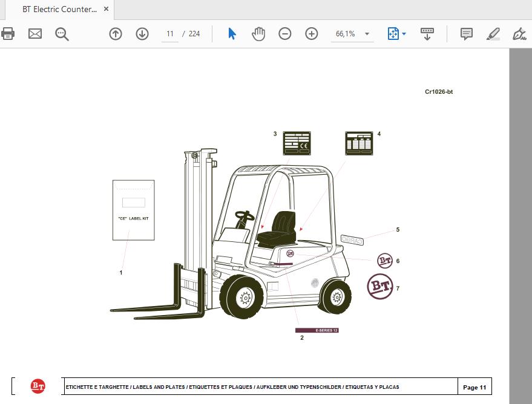Image resolution: width=532 pixels, height=404 pixels.
Task: Click the CE data plate image numbered 3
Action: click(297, 143)
